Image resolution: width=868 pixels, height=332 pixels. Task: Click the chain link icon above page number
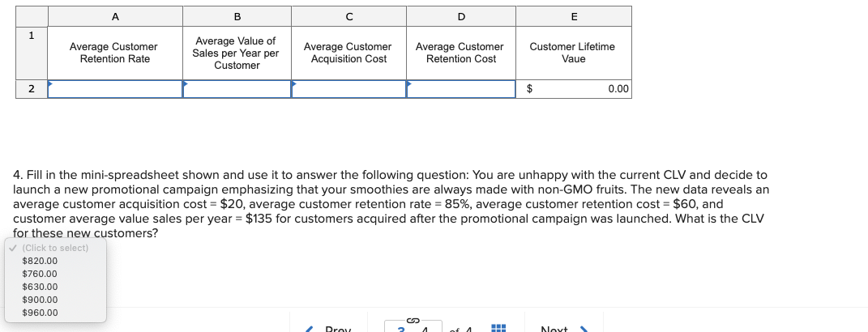[412, 320]
